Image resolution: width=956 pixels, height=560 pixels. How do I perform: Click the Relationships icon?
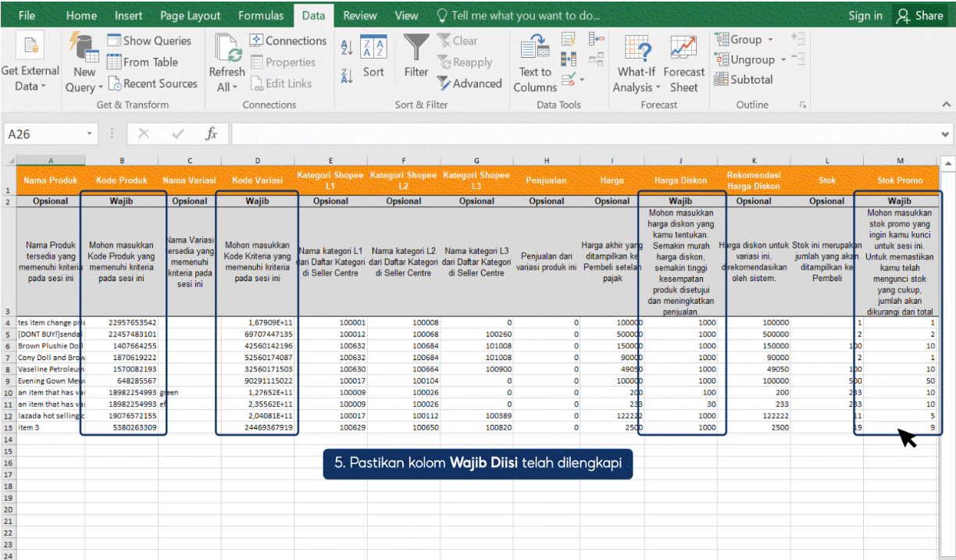[597, 59]
